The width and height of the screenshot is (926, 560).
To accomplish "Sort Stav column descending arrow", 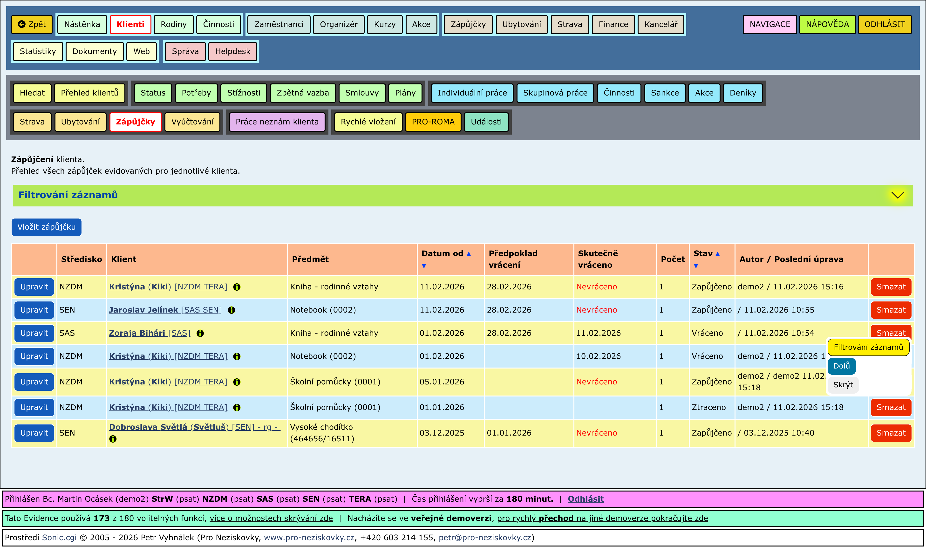I will click(x=696, y=266).
